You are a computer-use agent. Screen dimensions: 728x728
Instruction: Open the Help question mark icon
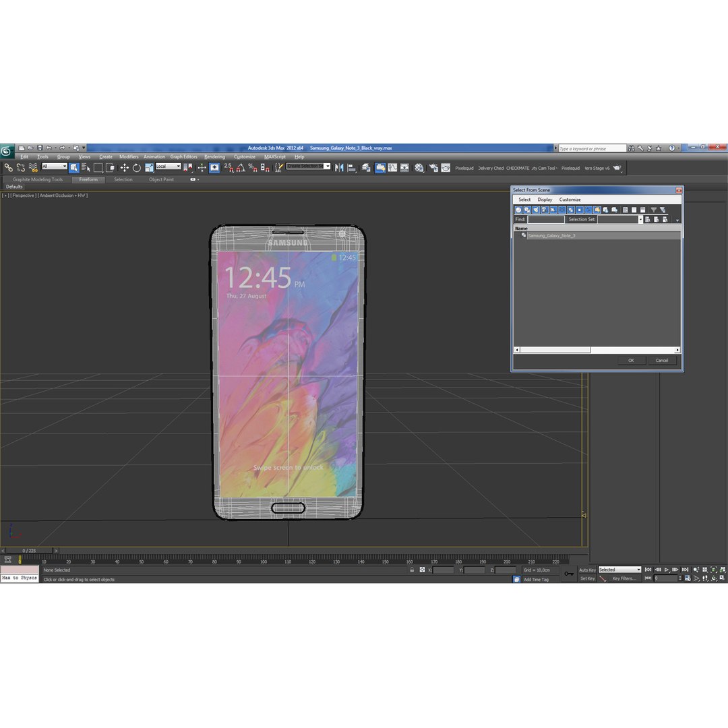click(x=672, y=148)
